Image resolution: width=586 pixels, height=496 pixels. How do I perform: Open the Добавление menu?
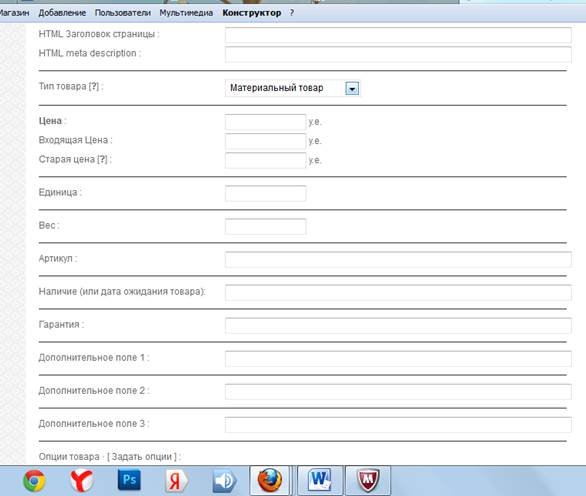(x=62, y=13)
